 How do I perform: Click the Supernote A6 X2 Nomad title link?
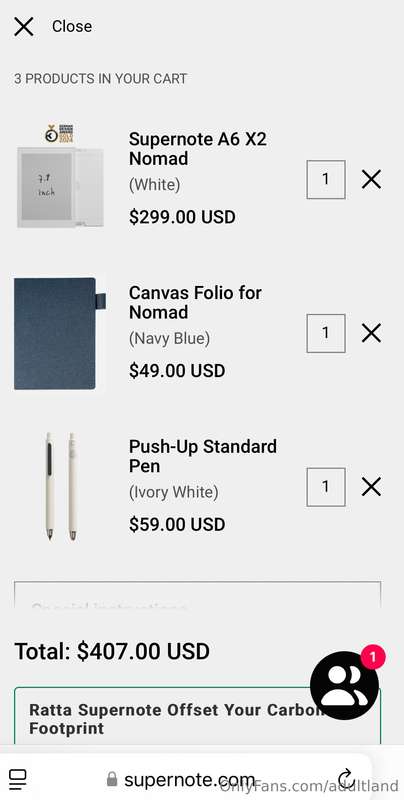198,148
